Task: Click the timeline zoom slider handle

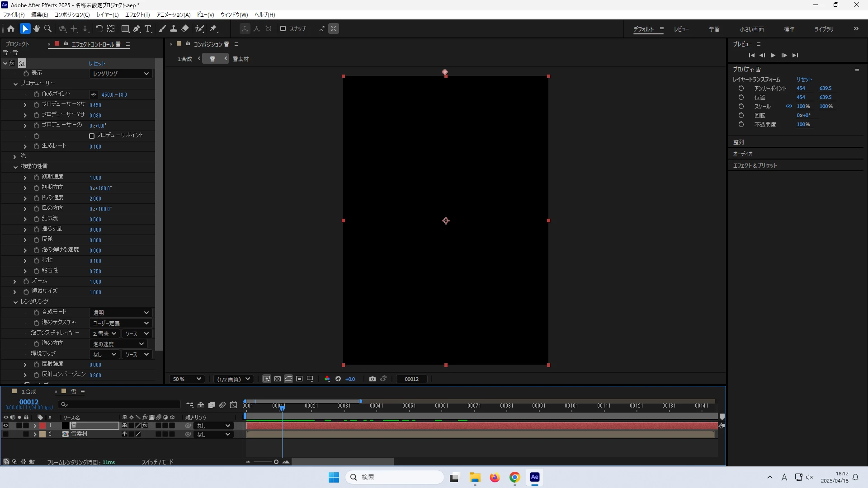Action: click(x=276, y=462)
